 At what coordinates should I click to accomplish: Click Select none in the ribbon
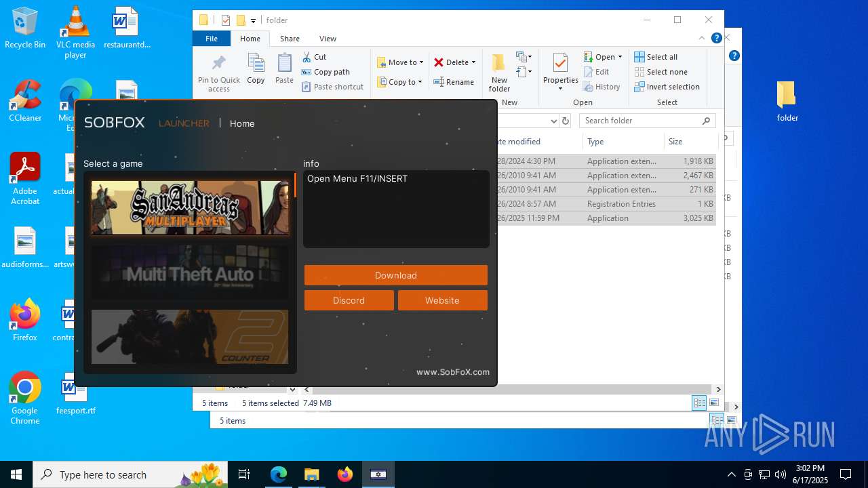pyautogui.click(x=660, y=72)
